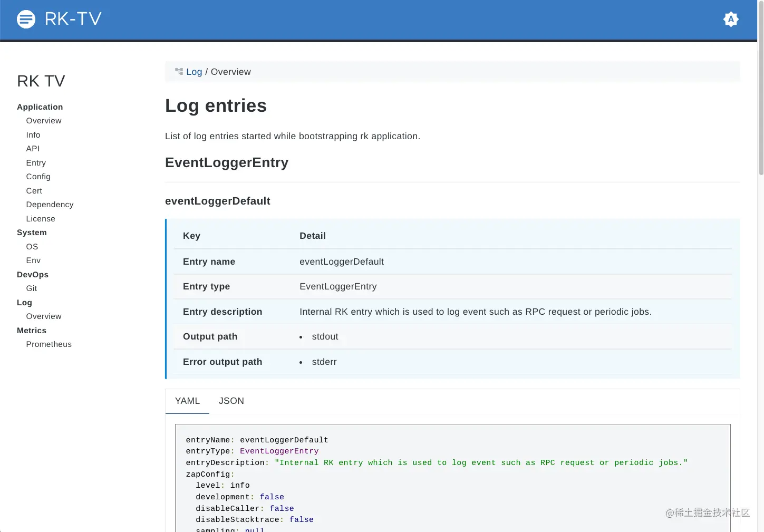This screenshot has width=764, height=532.
Task: Click the 'eventLoggerDefault' Entry name value
Action: click(x=341, y=262)
